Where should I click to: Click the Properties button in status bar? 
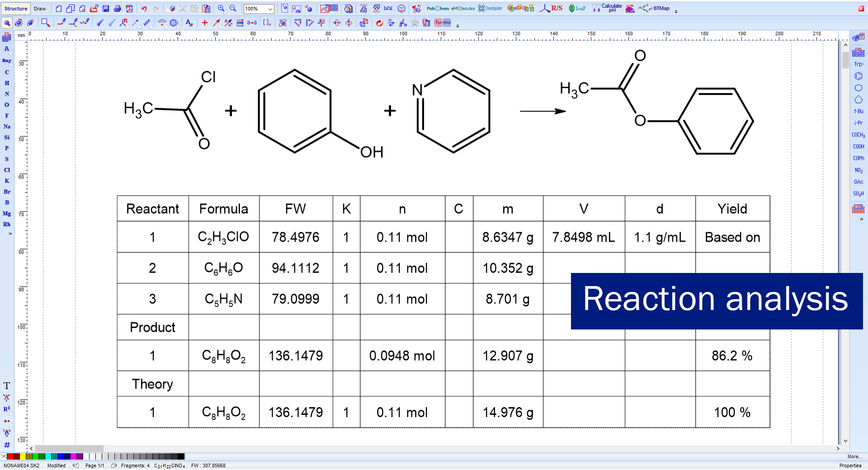[x=850, y=465]
